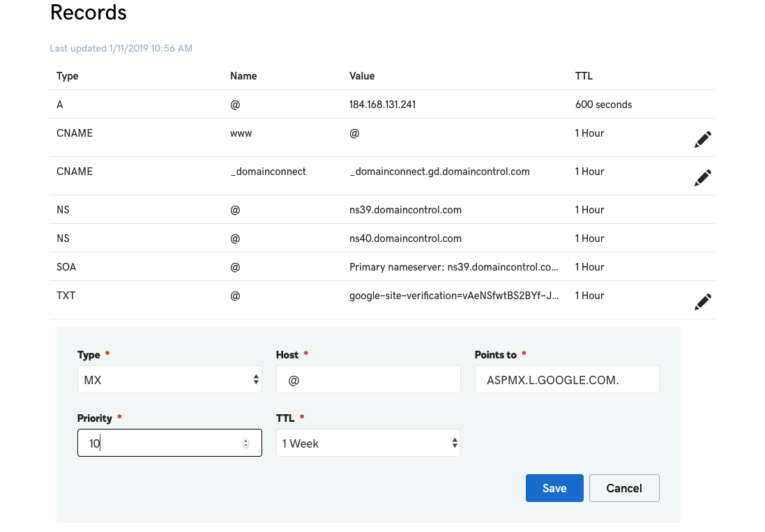Viewport: 765px width, 532px height.
Task: Edit the TXT google-site-verification record
Action: pyautogui.click(x=702, y=301)
